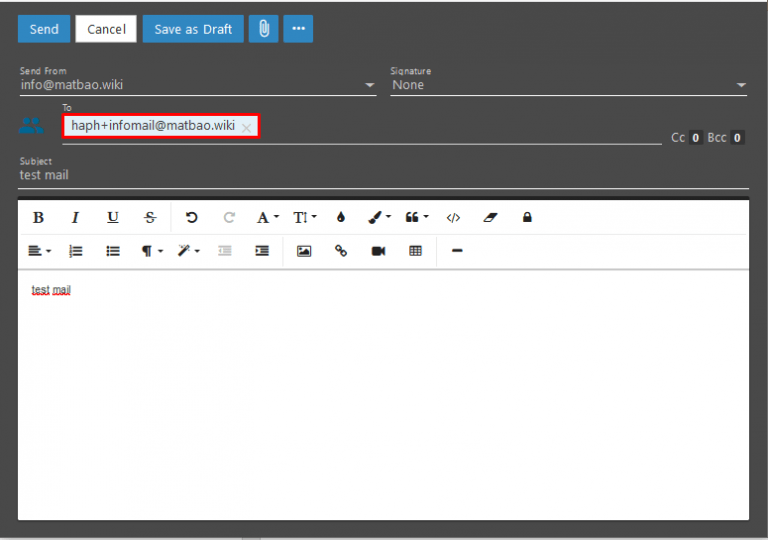The width and height of the screenshot is (768, 540).
Task: Insert a table
Action: [x=415, y=251]
